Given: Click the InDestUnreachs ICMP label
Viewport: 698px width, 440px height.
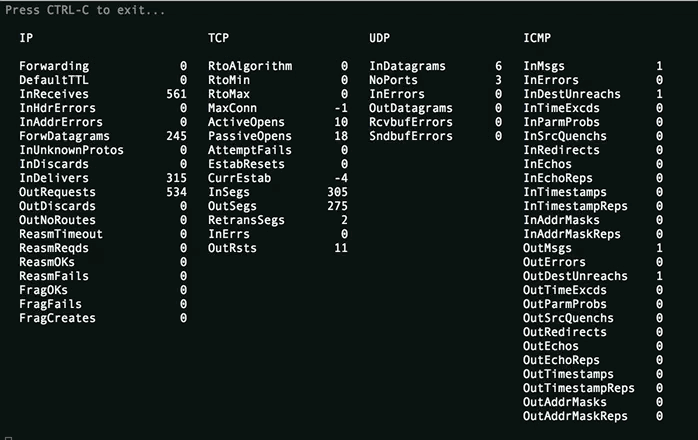Looking at the screenshot, I should [572, 94].
